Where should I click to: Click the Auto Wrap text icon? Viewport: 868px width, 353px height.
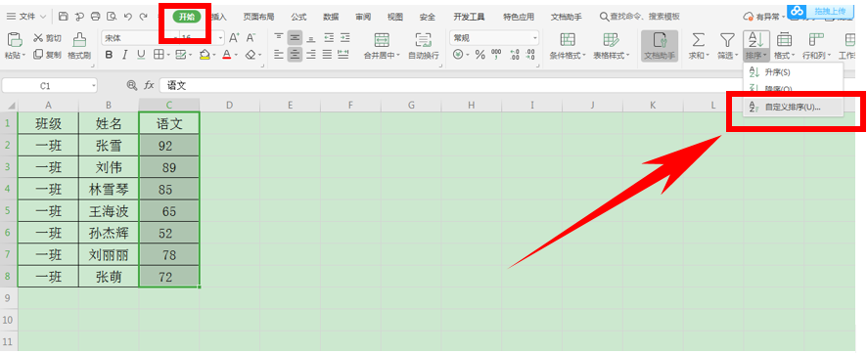tap(424, 39)
